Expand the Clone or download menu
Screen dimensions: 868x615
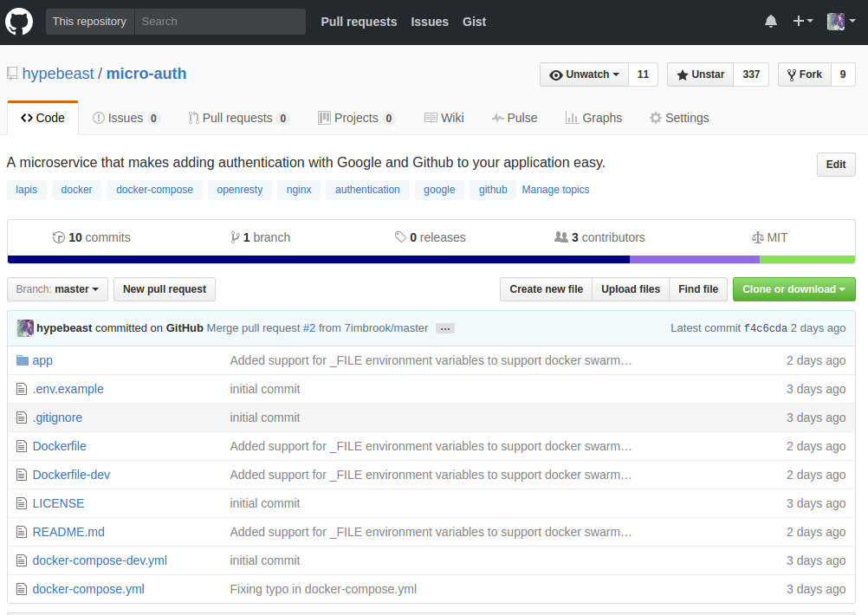click(x=794, y=289)
